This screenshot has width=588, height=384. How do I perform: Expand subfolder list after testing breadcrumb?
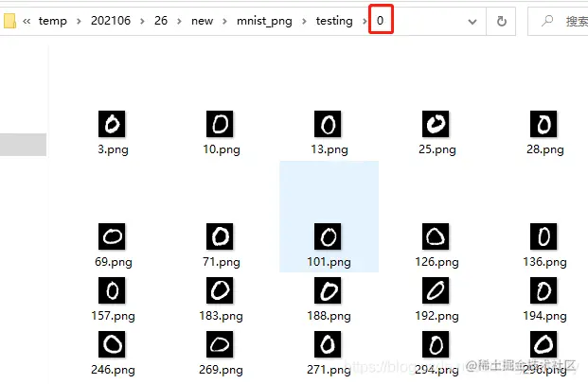coord(365,22)
